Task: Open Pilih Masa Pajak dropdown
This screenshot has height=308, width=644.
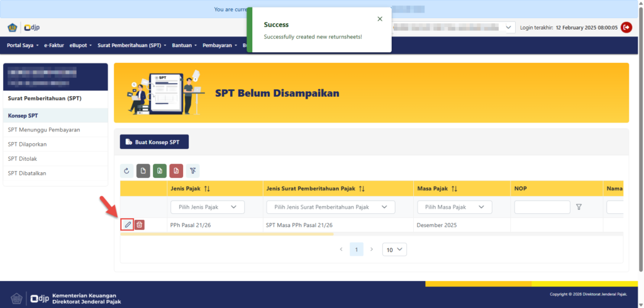Action: 454,207
